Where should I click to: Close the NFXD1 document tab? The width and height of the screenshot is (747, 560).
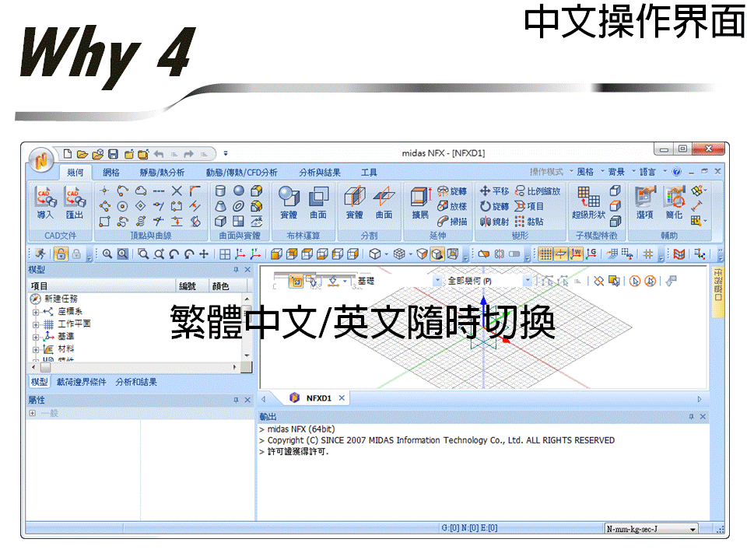(342, 398)
